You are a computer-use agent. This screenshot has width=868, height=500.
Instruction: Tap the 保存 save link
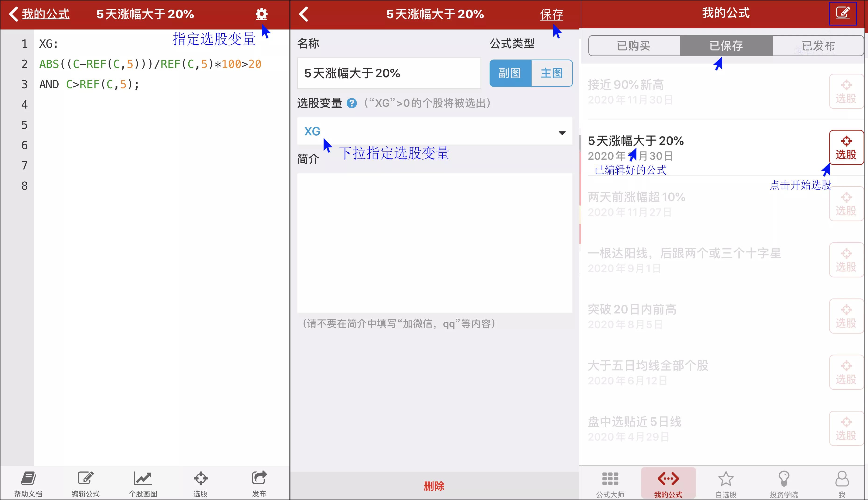pos(552,14)
